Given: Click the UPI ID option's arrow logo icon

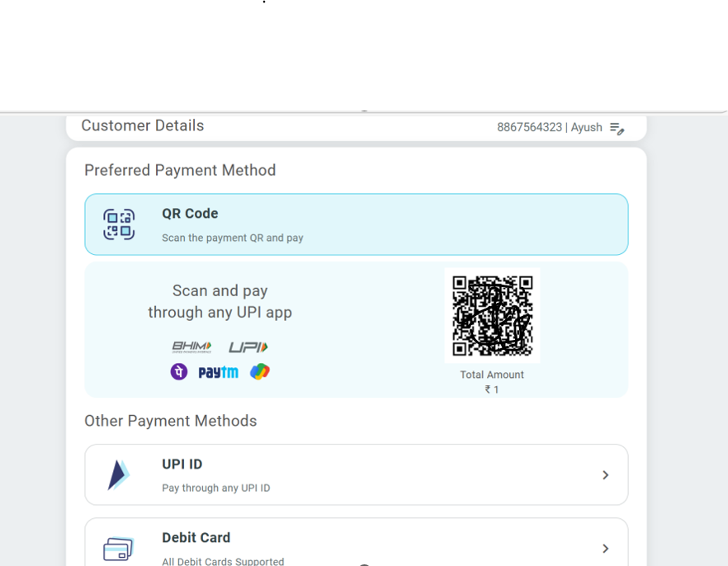Looking at the screenshot, I should (x=119, y=474).
